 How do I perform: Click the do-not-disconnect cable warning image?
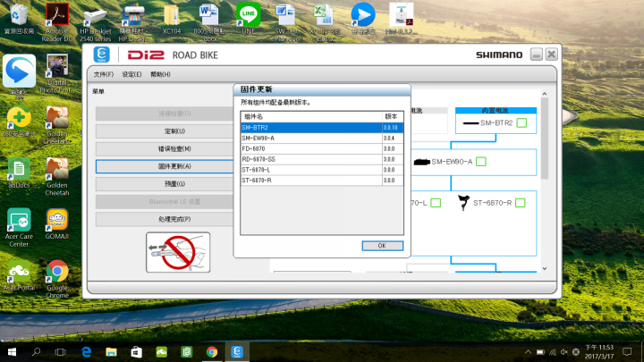(178, 252)
